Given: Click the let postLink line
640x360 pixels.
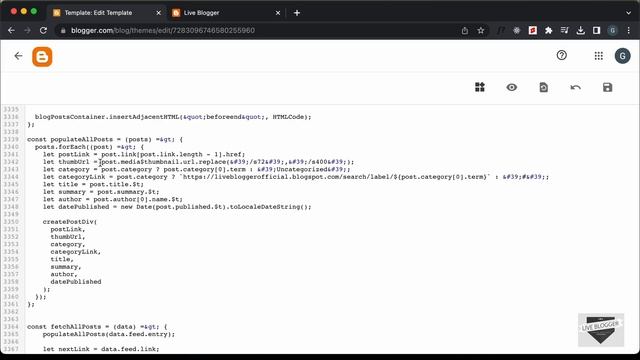Looking at the screenshot, I should tap(144, 155).
